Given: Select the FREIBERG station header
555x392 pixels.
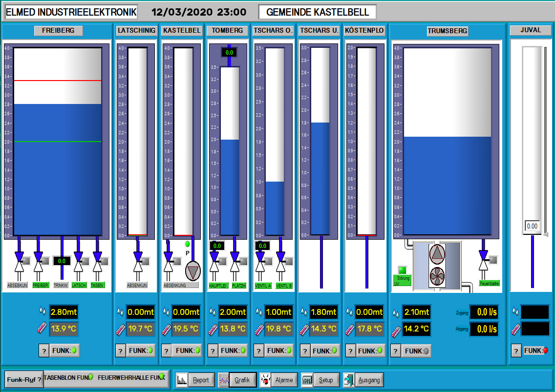Looking at the screenshot, I should (x=58, y=31).
